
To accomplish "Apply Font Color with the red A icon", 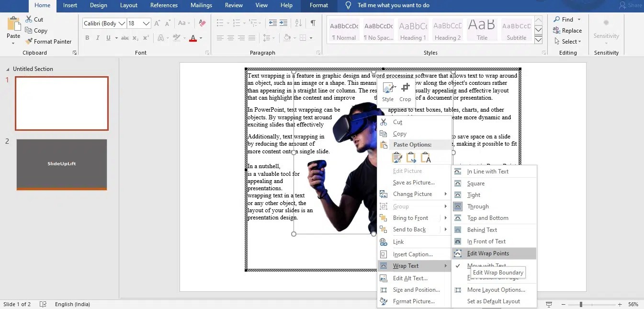I will tap(193, 38).
